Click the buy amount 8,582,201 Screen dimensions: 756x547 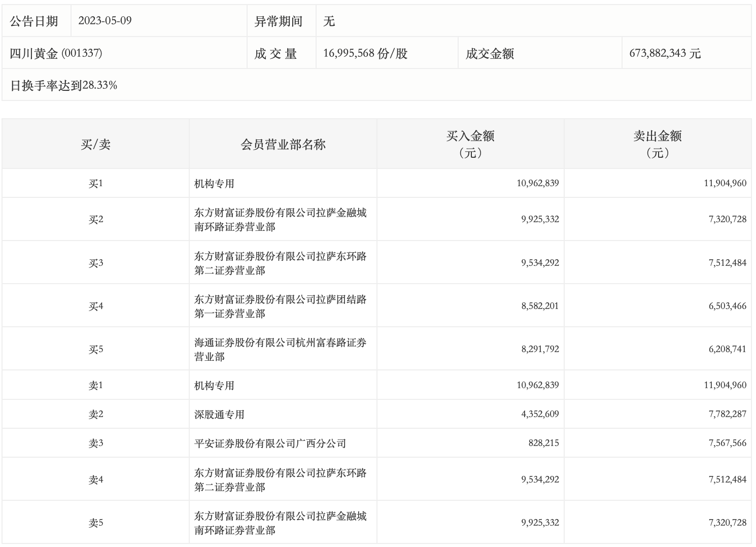point(540,306)
